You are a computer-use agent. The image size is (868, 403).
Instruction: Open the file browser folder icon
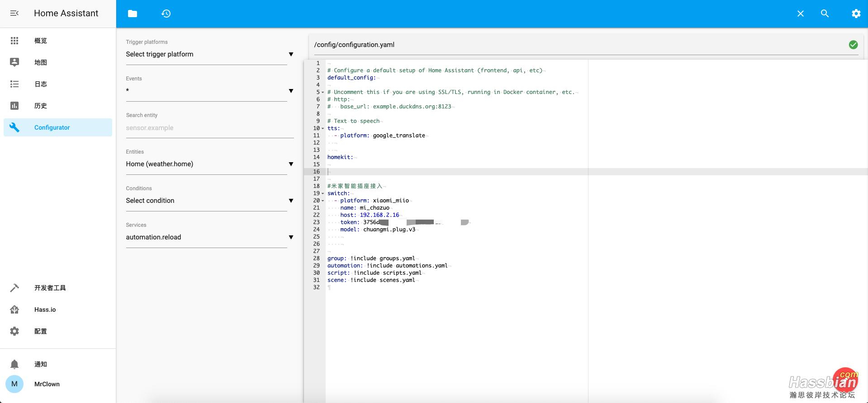(133, 14)
